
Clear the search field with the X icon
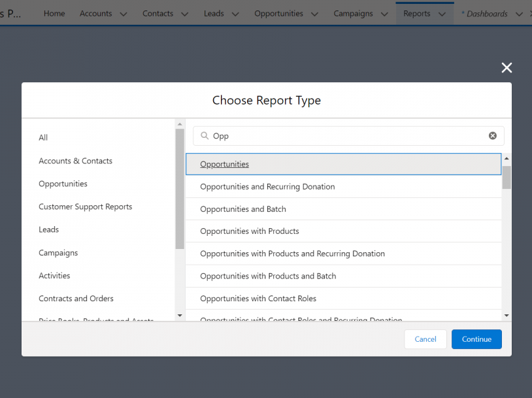click(x=492, y=135)
